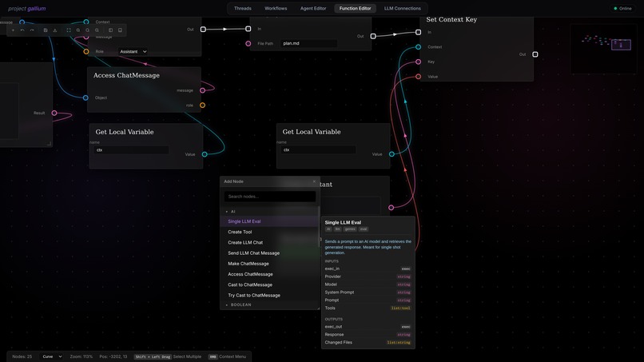Click the graph minimap thumbnail
Screen dimensions: 644x362
click(603, 49)
